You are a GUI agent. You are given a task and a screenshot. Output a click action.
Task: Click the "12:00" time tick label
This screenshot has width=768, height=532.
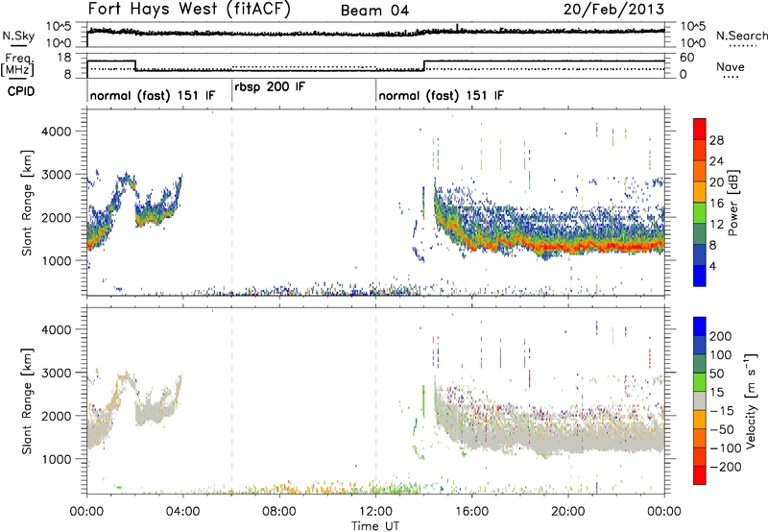point(375,512)
